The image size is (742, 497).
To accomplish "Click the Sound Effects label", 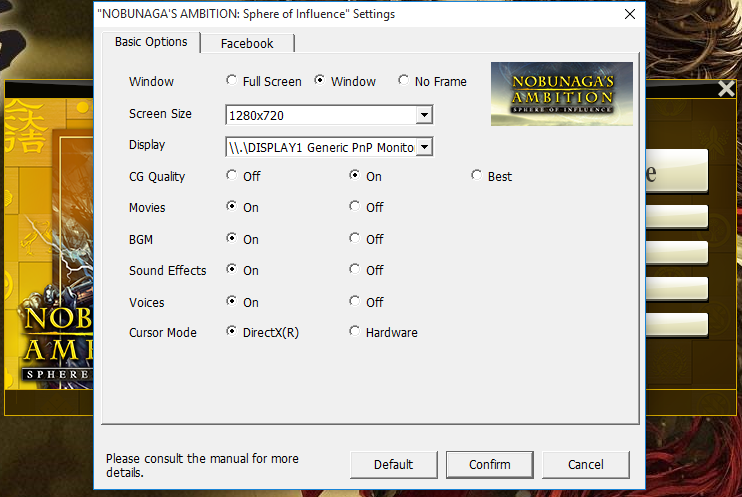I will (x=168, y=271).
